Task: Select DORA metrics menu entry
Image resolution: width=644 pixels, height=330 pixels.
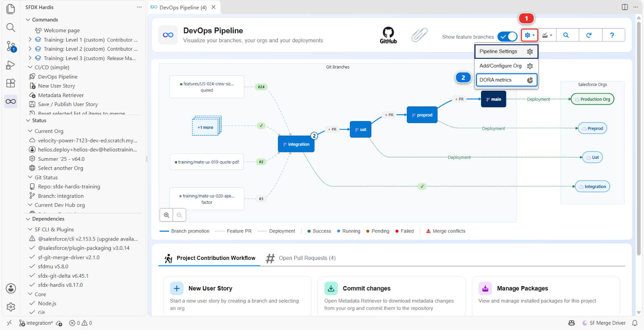Action: coord(506,80)
